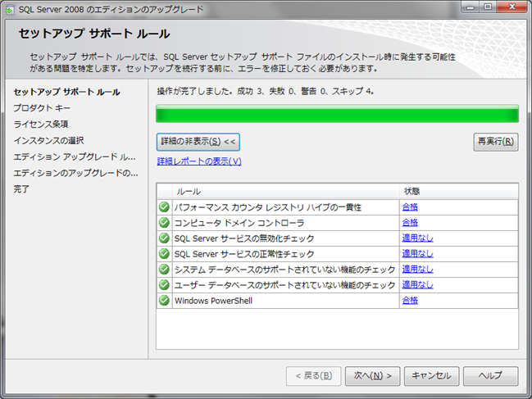Close the SQL Server 2008 setup window

512,7
